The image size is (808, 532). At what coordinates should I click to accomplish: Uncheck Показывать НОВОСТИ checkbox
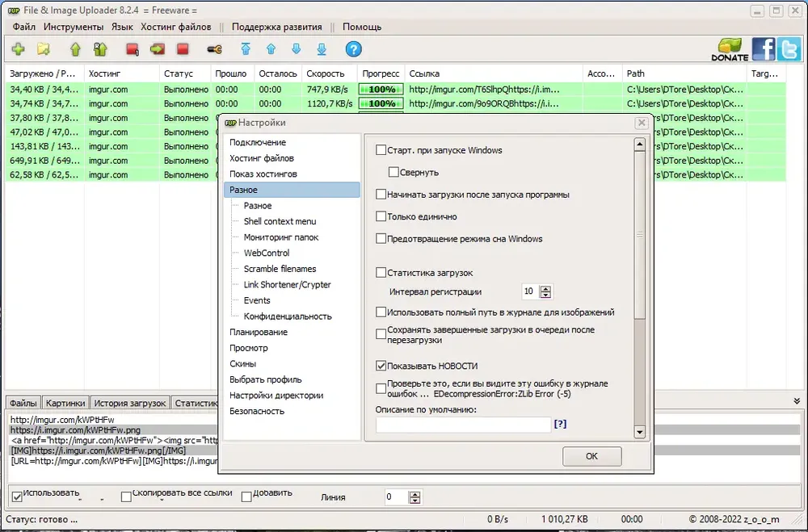coord(381,366)
